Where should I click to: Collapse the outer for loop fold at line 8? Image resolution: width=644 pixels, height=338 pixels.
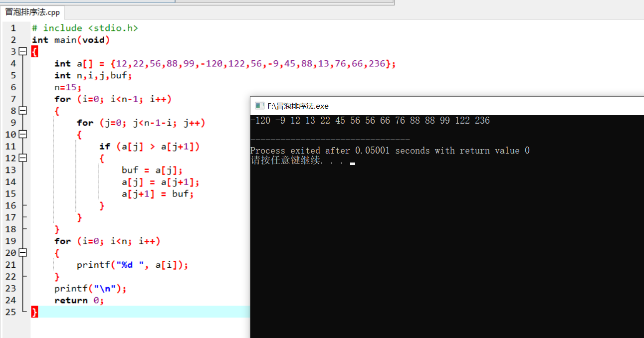point(22,111)
